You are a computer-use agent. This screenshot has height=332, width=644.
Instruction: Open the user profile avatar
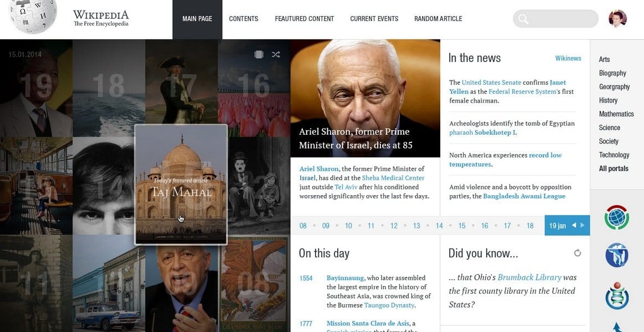[617, 19]
